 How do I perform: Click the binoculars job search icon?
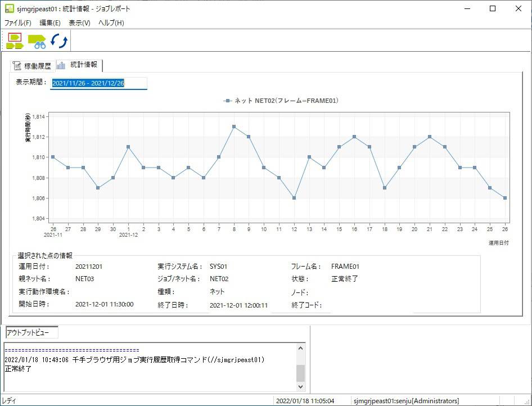point(37,42)
